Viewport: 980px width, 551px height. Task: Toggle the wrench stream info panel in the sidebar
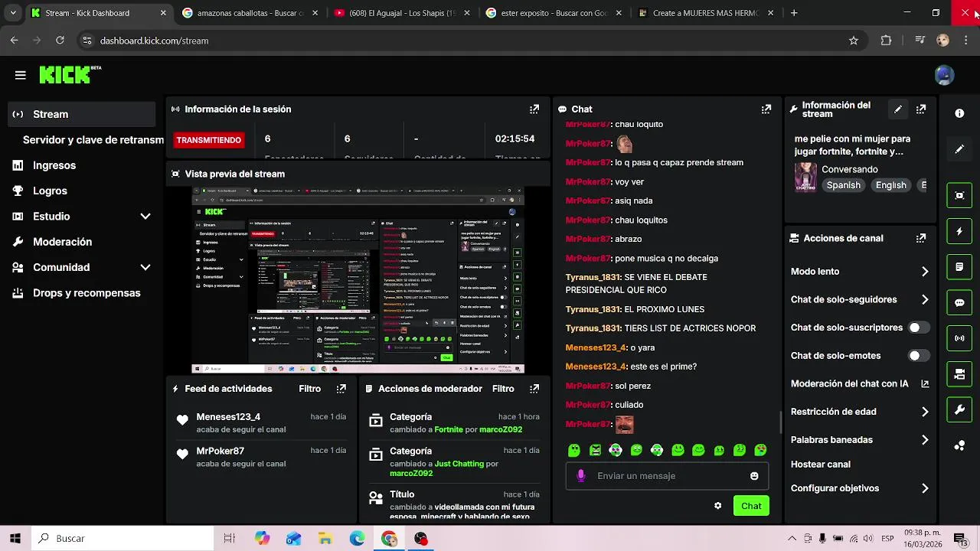[x=959, y=410]
